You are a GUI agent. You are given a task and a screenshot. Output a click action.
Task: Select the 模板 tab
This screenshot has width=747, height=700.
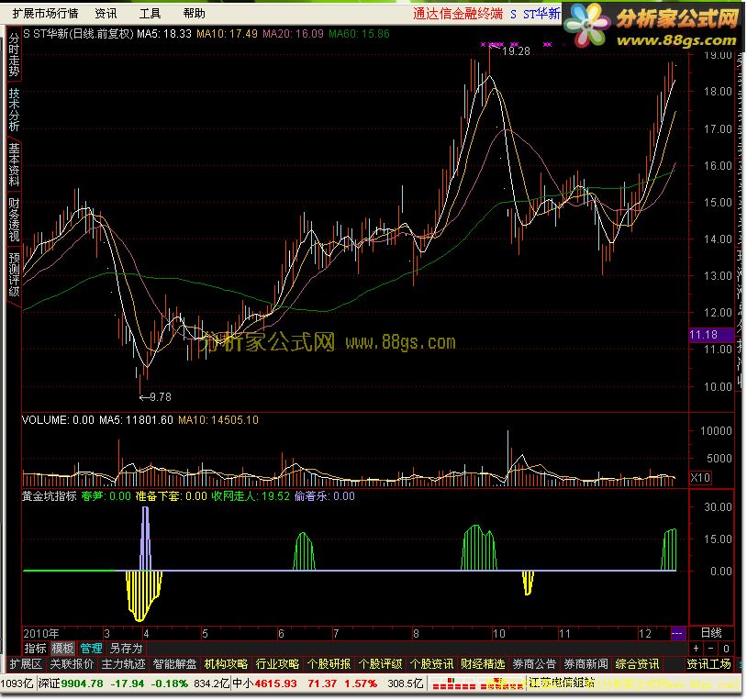62,648
